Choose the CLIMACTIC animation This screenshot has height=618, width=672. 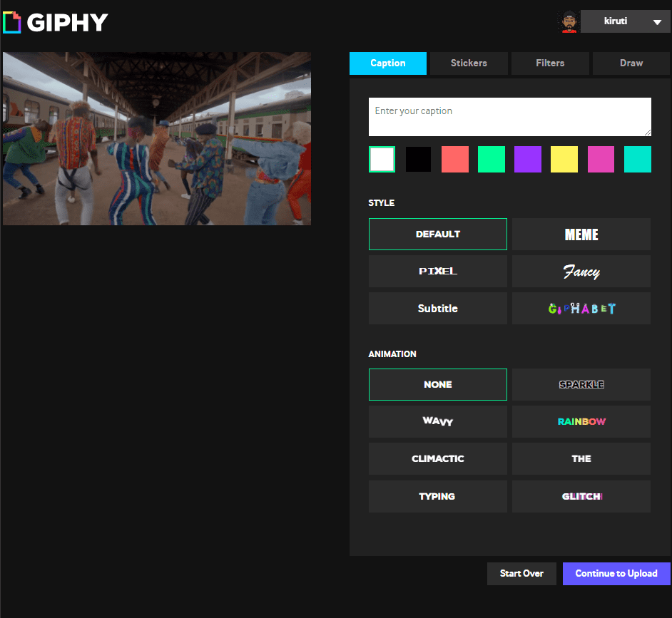[x=437, y=458]
